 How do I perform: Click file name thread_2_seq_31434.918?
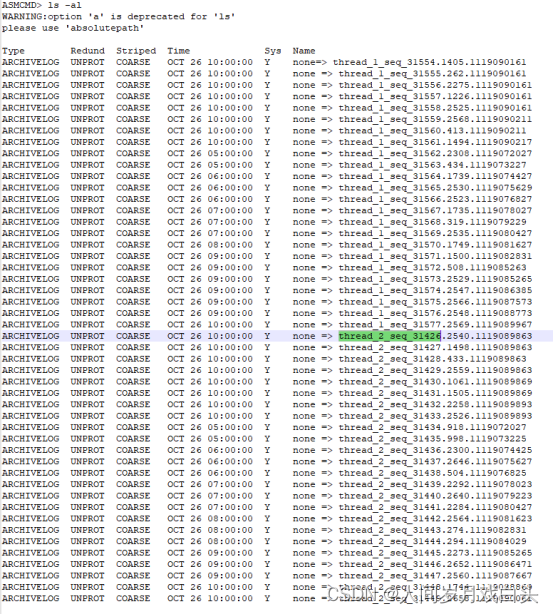pos(432,427)
